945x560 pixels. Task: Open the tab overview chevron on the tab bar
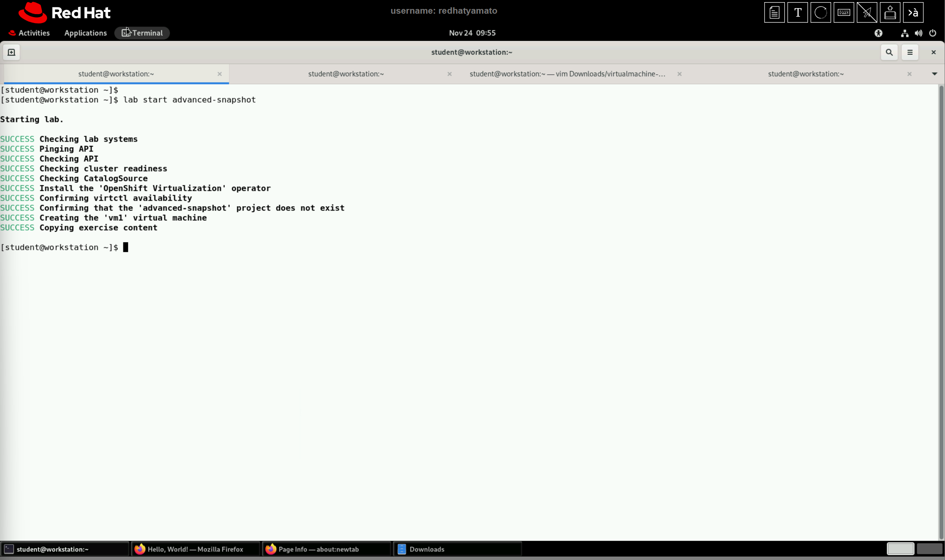coord(934,74)
